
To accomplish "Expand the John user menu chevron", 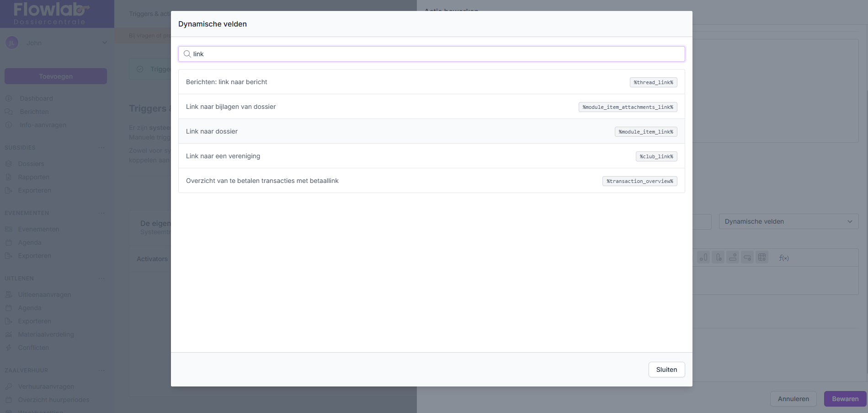I will coord(105,43).
